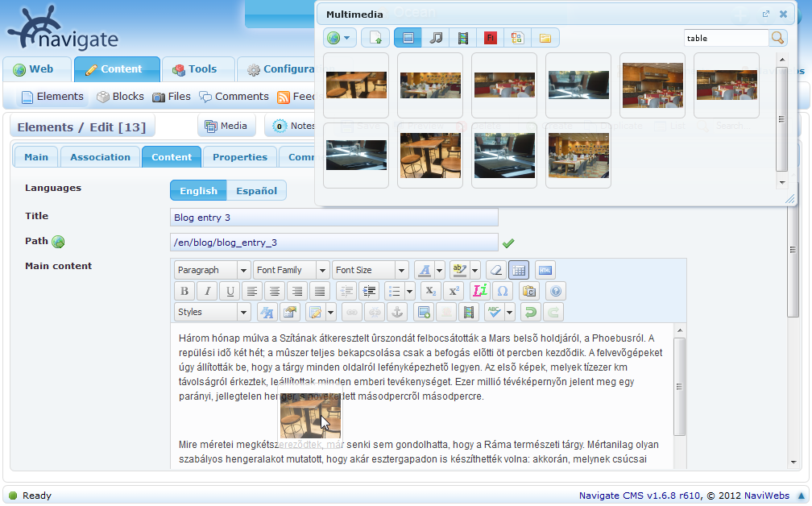Open the text color picker
812x506 pixels.
point(425,270)
